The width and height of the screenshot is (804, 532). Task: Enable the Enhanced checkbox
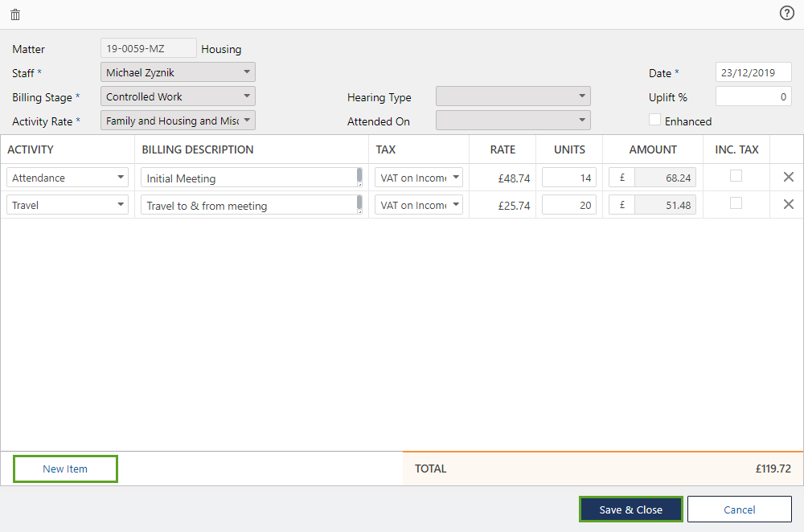[x=655, y=121]
